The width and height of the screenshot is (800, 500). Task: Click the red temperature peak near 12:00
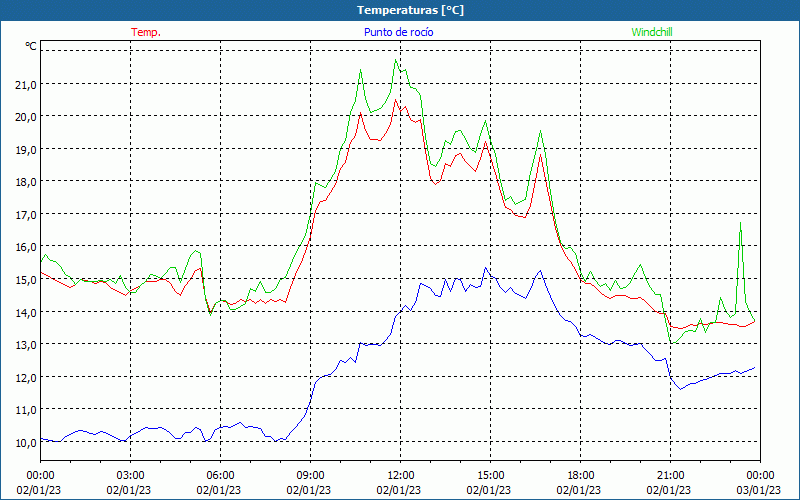click(x=395, y=99)
